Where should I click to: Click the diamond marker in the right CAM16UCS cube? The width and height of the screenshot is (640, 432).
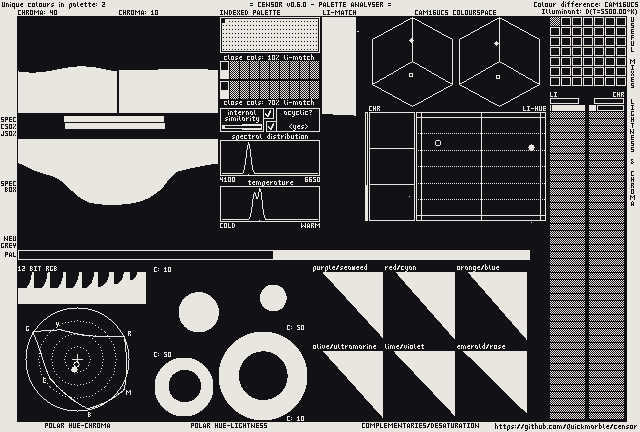[496, 43]
